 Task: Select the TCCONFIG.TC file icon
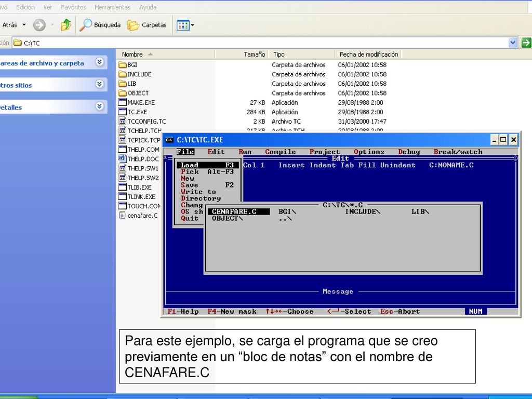click(x=123, y=121)
